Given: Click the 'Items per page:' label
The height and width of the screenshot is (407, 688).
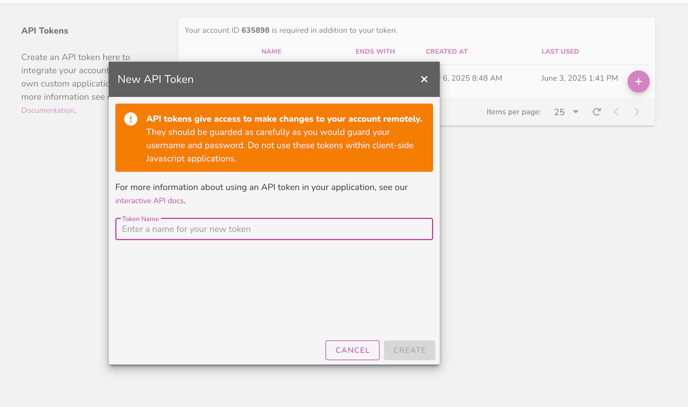Looking at the screenshot, I should point(513,112).
